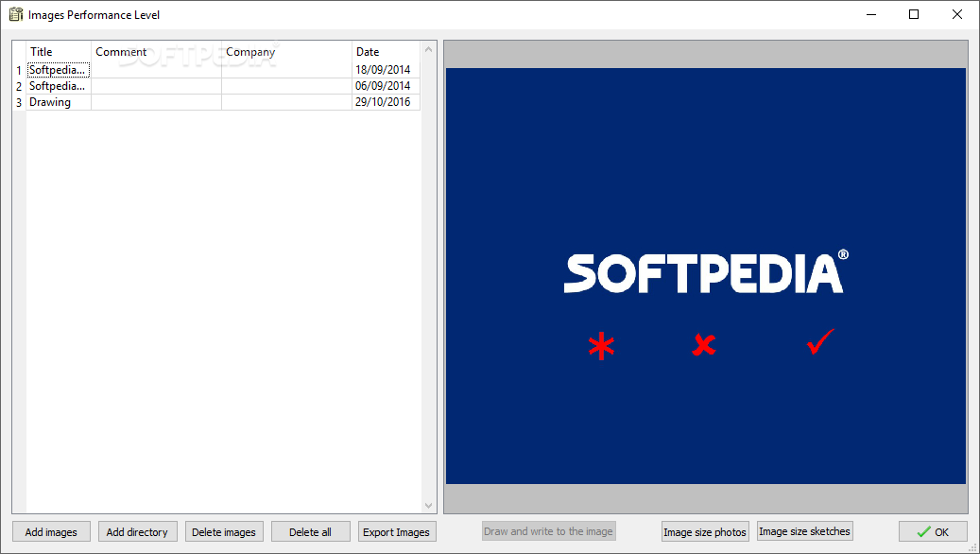
Task: Click the list scrollbar up arrow
Action: (429, 49)
